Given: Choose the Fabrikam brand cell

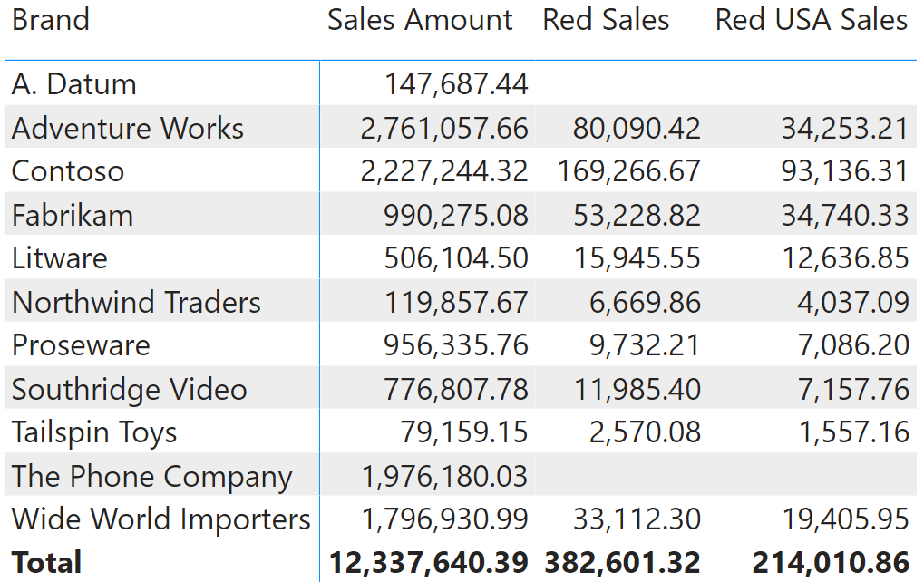Looking at the screenshot, I should coord(73,215).
